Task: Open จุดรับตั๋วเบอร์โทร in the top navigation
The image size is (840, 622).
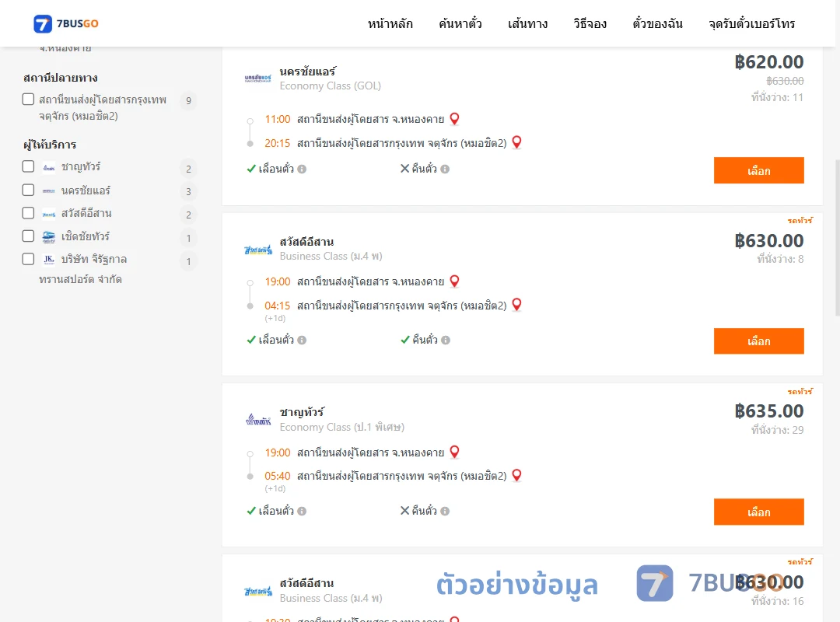Action: (x=751, y=23)
